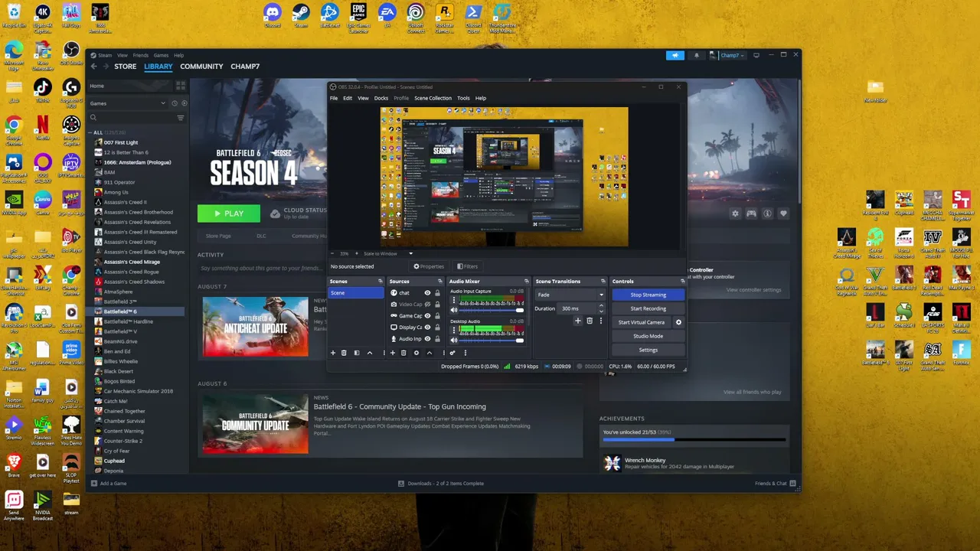The width and height of the screenshot is (980, 551).
Task: Open the Champ7 account dropdown
Action: coord(727,55)
